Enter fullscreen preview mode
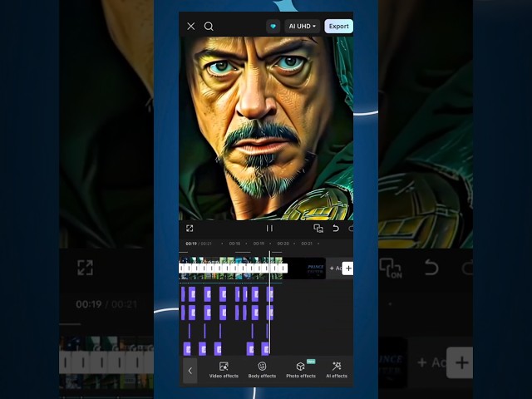The height and width of the screenshot is (399, 532). (x=190, y=229)
